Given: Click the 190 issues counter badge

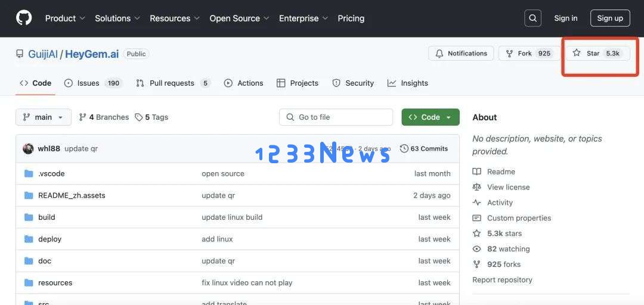Looking at the screenshot, I should click(x=113, y=83).
